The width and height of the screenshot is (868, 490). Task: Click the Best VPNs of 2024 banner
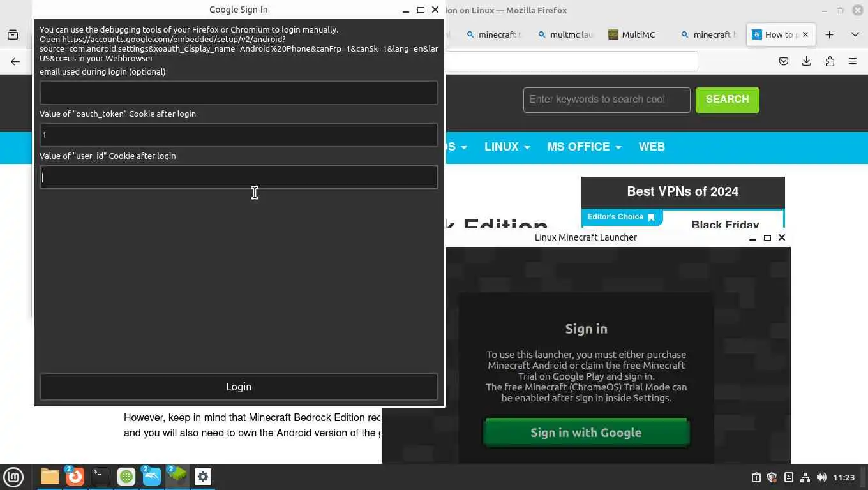tap(683, 191)
